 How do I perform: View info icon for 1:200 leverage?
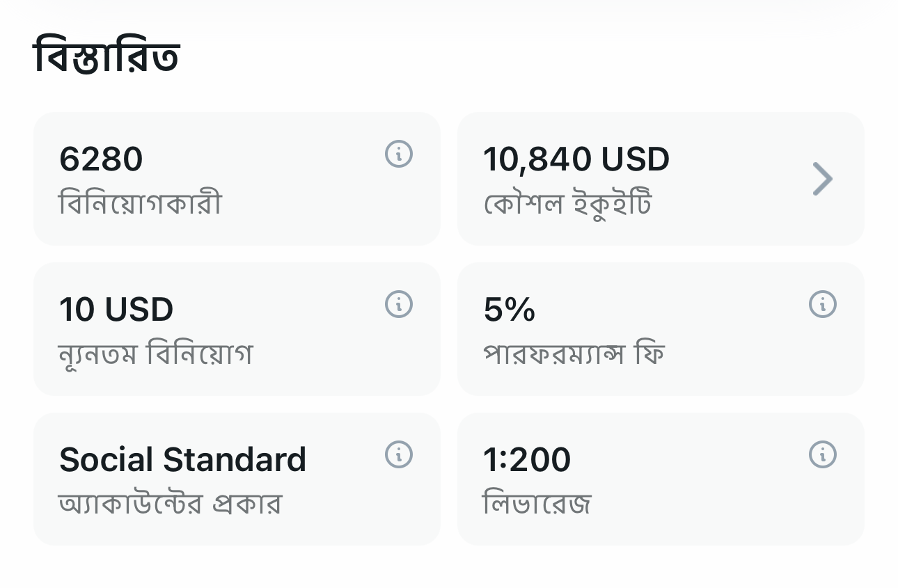tap(822, 454)
